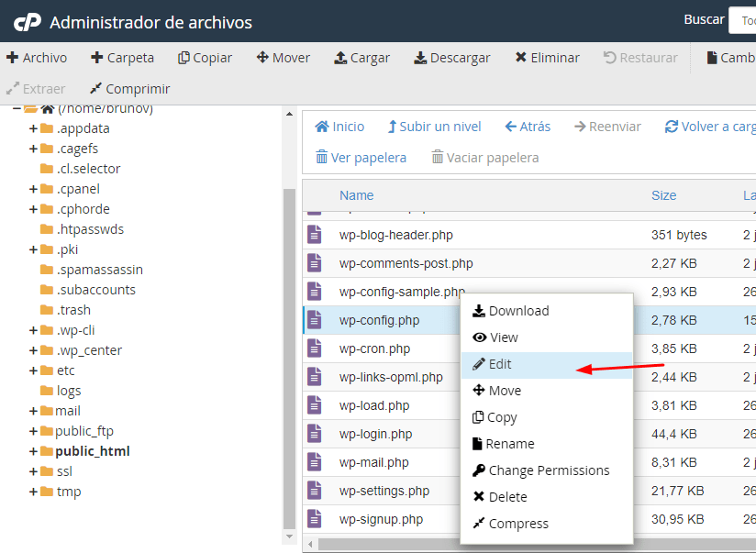Click the .htpasswds folder icon
Viewport: 756px width, 553px height.
(x=47, y=229)
